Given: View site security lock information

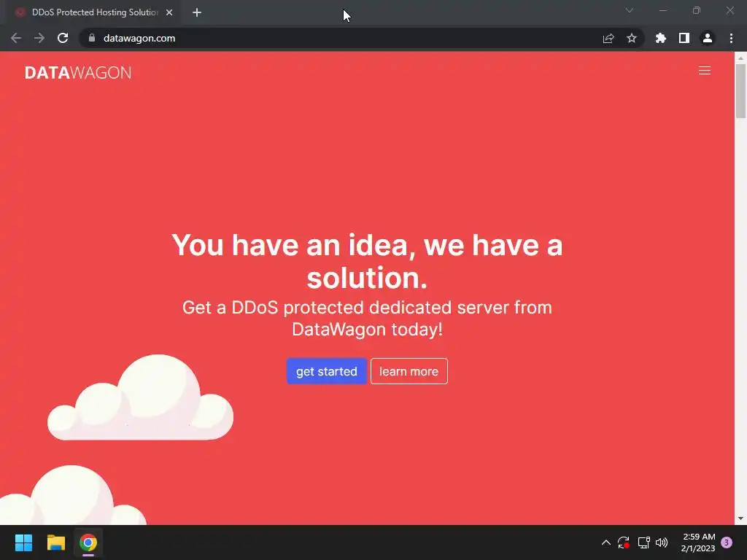Looking at the screenshot, I should pyautogui.click(x=92, y=38).
